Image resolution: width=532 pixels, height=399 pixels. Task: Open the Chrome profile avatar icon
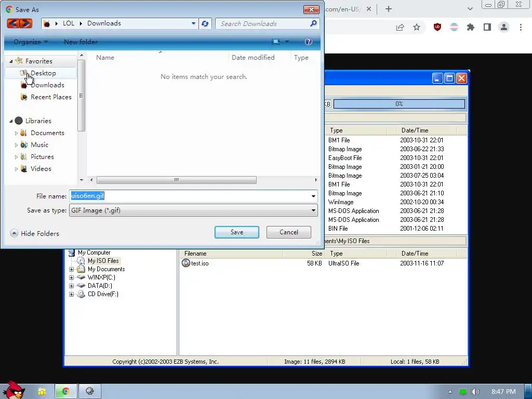(504, 27)
